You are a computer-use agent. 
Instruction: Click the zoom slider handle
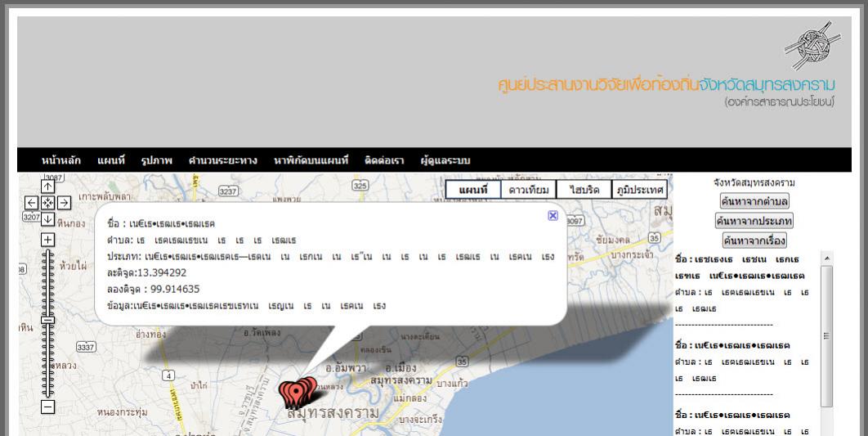pos(47,320)
